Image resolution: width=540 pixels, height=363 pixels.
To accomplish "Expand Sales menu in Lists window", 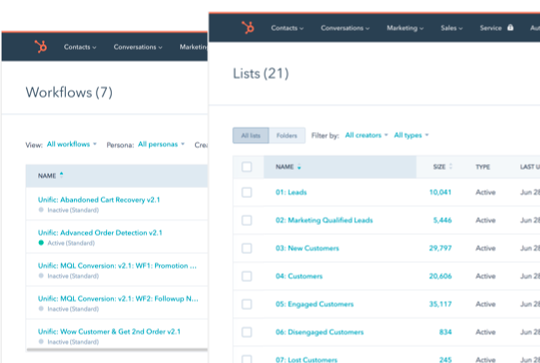I will [451, 28].
